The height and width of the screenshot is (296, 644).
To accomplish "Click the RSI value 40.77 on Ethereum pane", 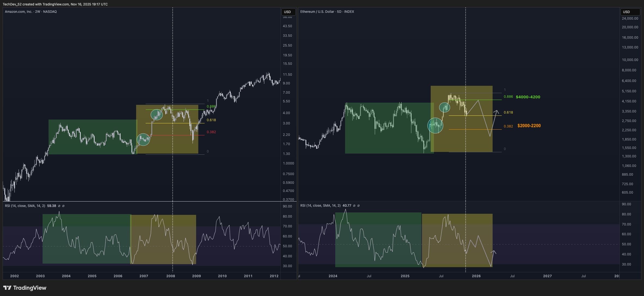I will (x=347, y=206).
